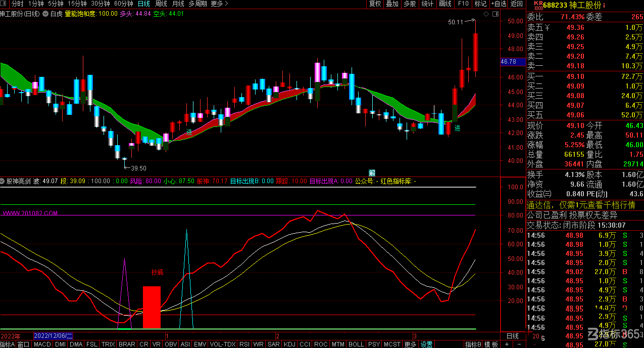Open the 多周期 multi-period view
644x348 pixels.
197,4
